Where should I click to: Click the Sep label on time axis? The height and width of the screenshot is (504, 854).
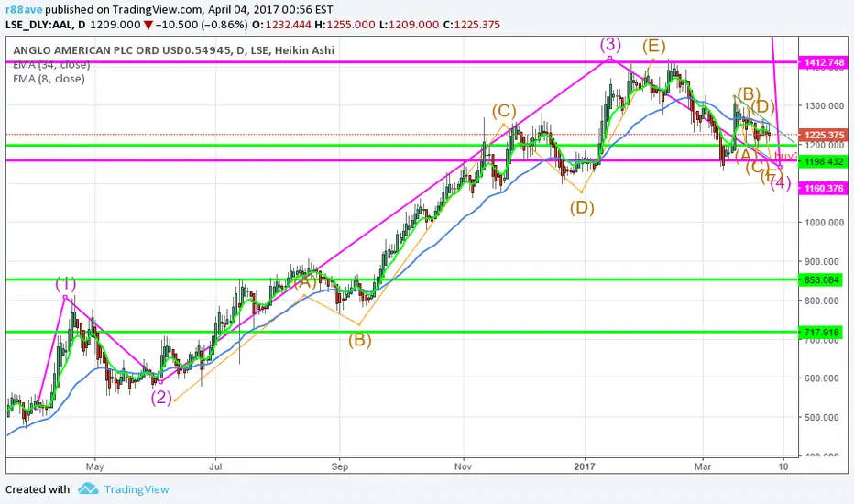point(339,467)
